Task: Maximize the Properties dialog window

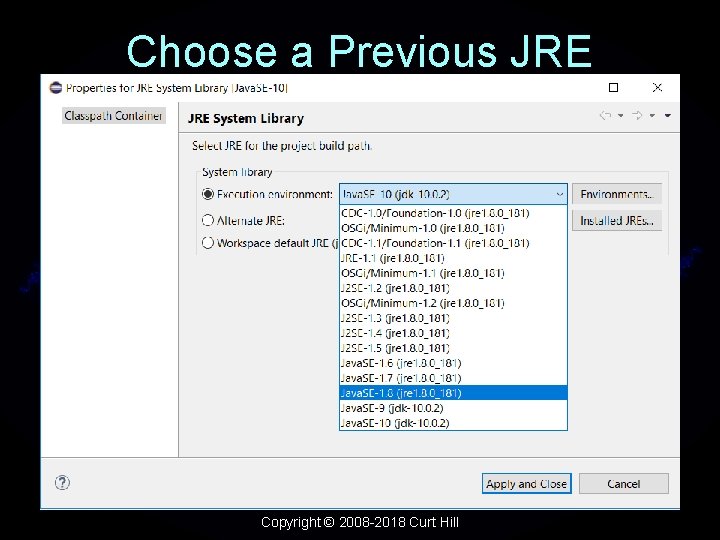Action: point(613,88)
